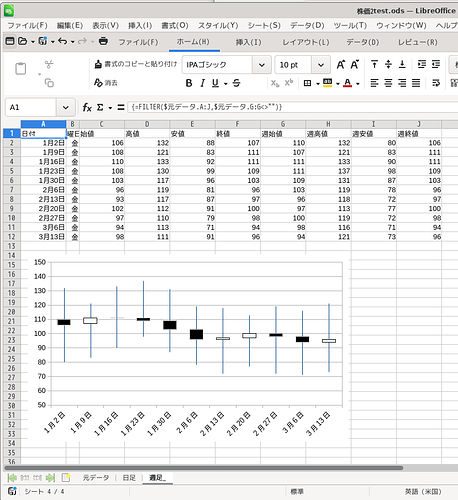Click the Undo arrow icon
The image size is (458, 500).
62,41
